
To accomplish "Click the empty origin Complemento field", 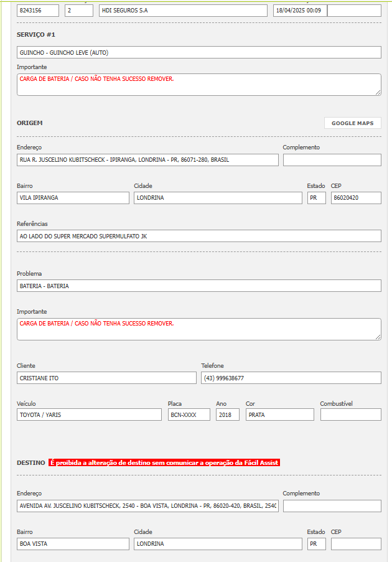I will click(x=332, y=160).
